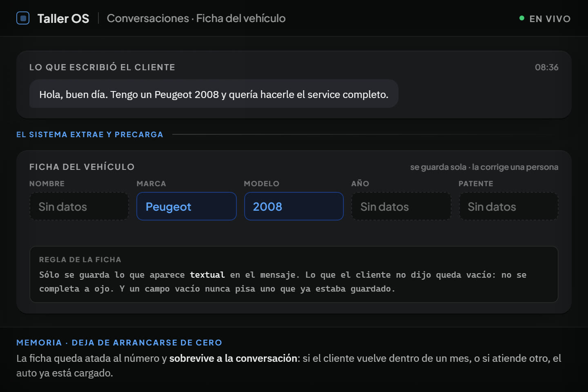Click the bold 'sobrevive a la conversación' text
Image resolution: width=588 pixels, height=392 pixels.
[x=233, y=358]
